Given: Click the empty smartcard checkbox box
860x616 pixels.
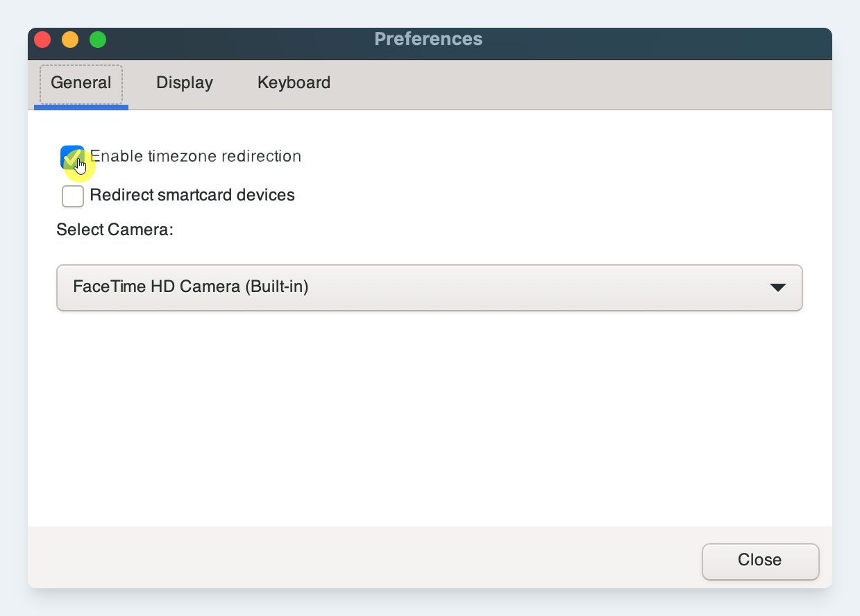Looking at the screenshot, I should coord(73,196).
